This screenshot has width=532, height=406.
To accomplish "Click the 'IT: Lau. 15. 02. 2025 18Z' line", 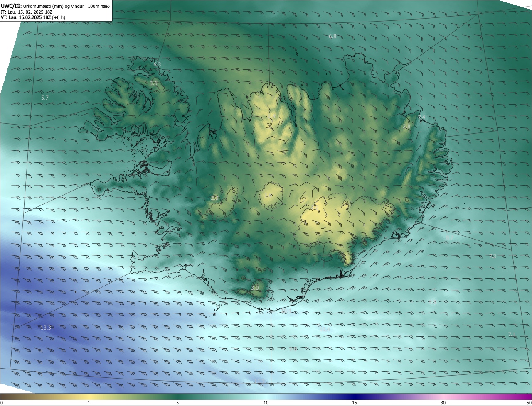I will tap(27, 12).
